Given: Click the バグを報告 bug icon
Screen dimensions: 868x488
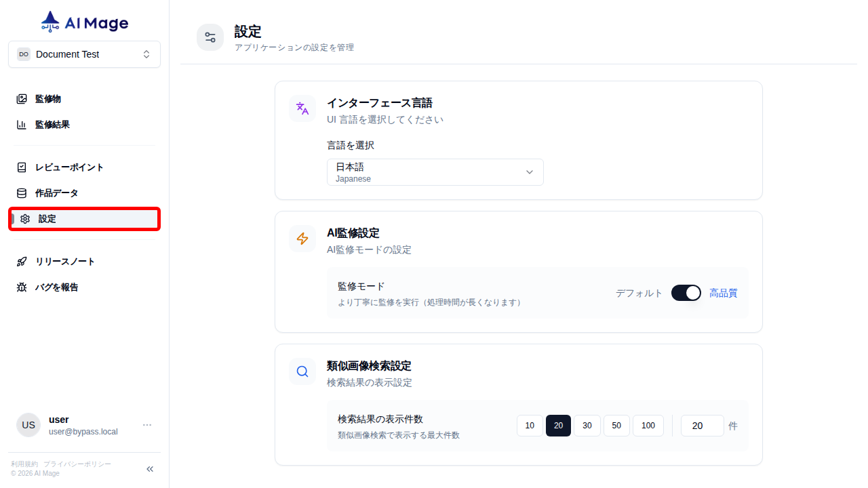Looking at the screenshot, I should click(21, 287).
